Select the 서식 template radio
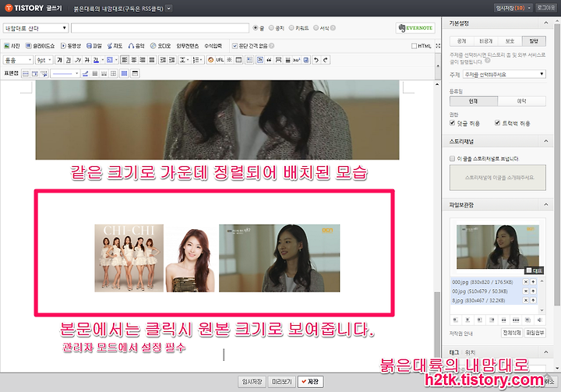561x392 pixels. (316, 27)
